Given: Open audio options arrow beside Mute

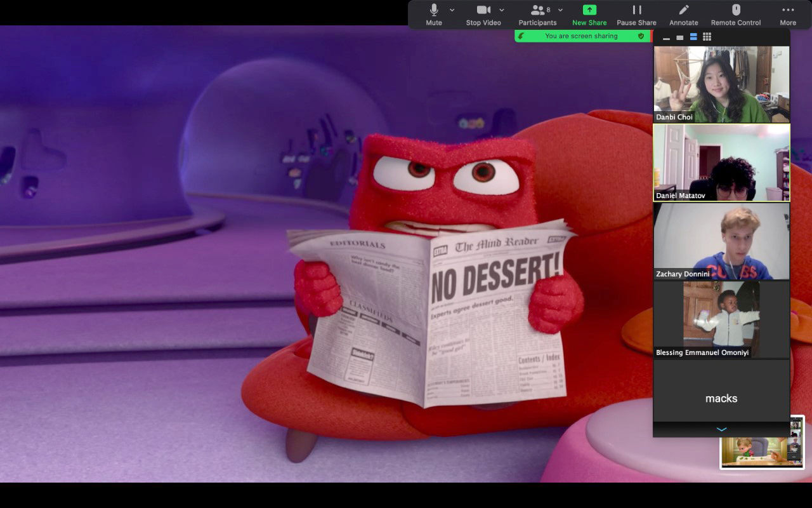Looking at the screenshot, I should tap(452, 10).
